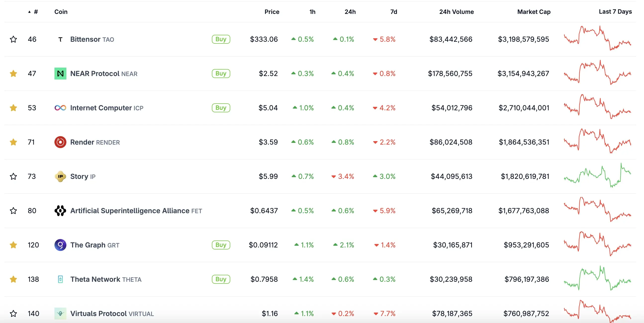The image size is (644, 323).
Task: Open Story green 7-day sparkline chart
Action: click(x=598, y=175)
